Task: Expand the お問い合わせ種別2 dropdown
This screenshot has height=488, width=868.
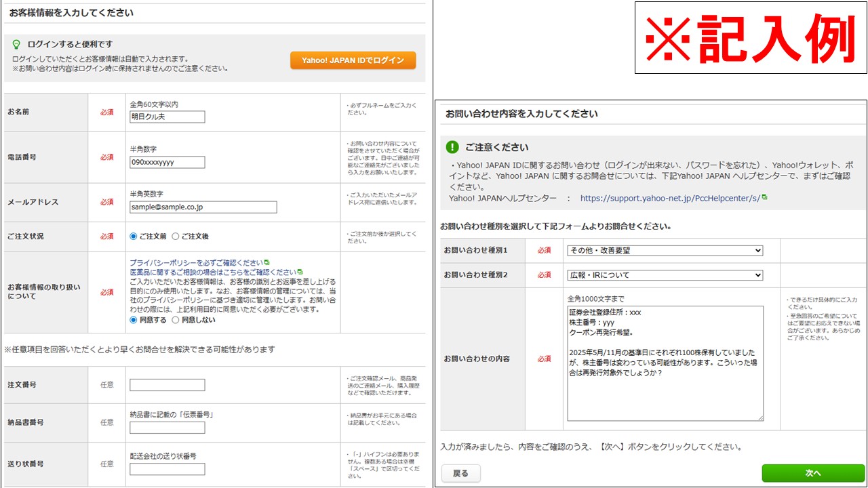Action: tap(665, 275)
